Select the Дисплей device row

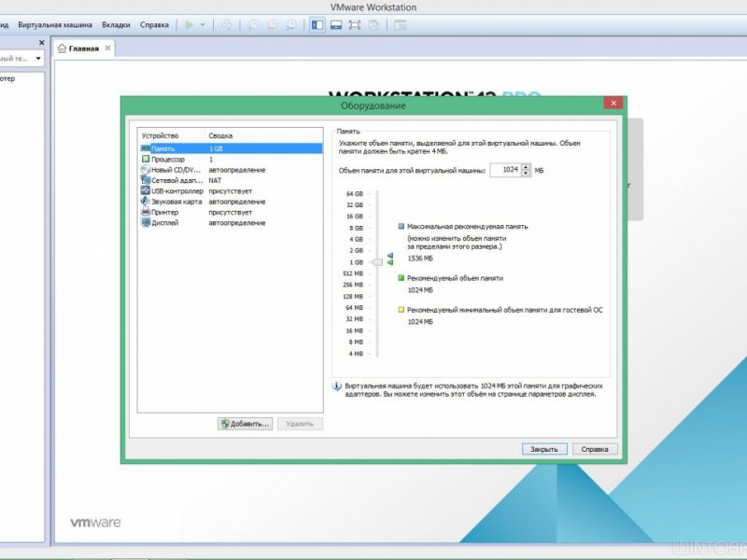231,223
